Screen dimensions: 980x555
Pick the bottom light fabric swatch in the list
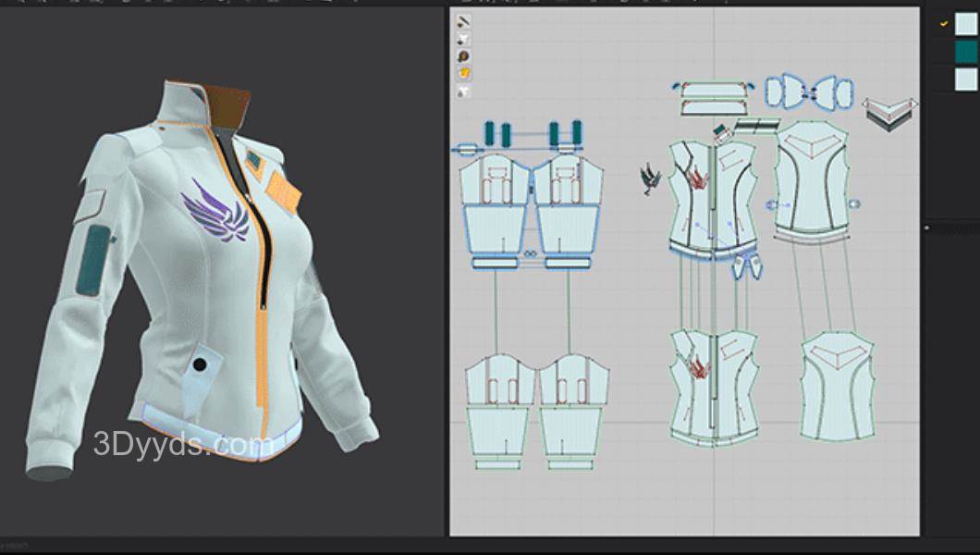point(966,79)
